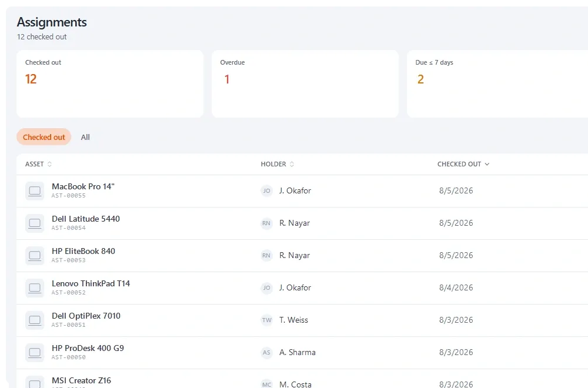Open the MSI Creator Z16 asset name
The image size is (588, 388).
[81, 380]
